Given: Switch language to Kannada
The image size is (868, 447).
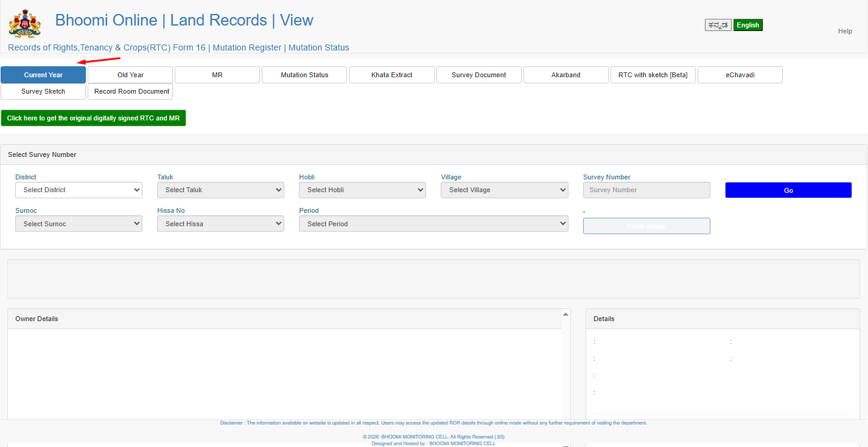Looking at the screenshot, I should (718, 25).
